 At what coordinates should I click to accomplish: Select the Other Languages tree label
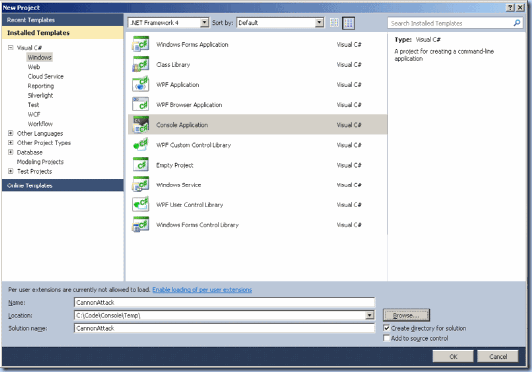[x=40, y=133]
